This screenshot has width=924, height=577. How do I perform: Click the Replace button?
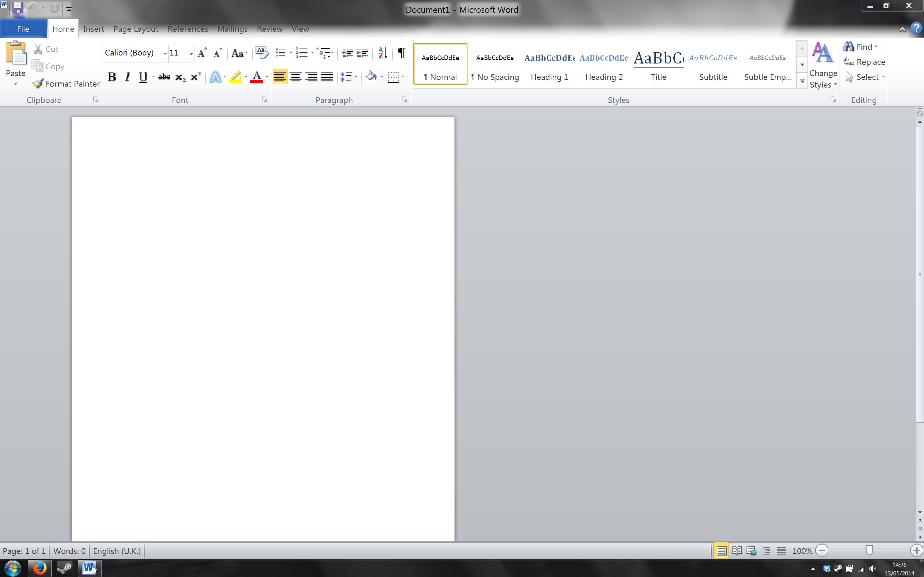tap(864, 62)
